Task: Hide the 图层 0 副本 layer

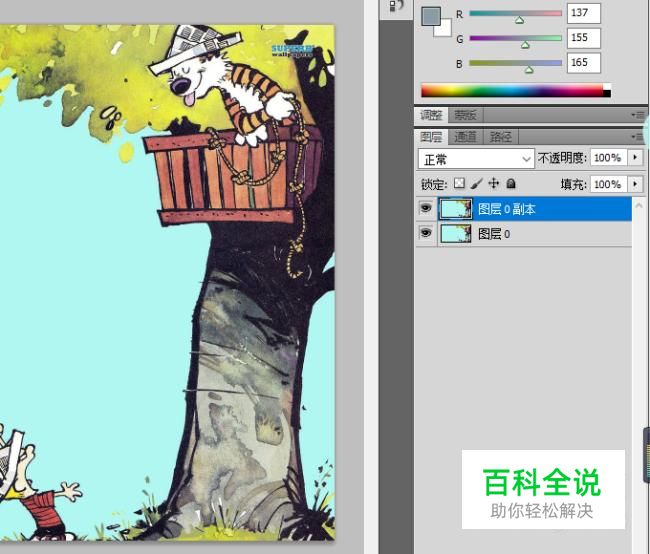Action: 425,208
